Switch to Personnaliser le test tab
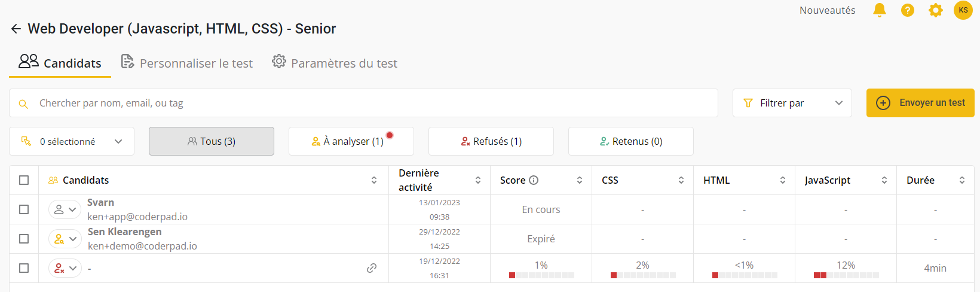980x292 pixels. click(x=187, y=63)
